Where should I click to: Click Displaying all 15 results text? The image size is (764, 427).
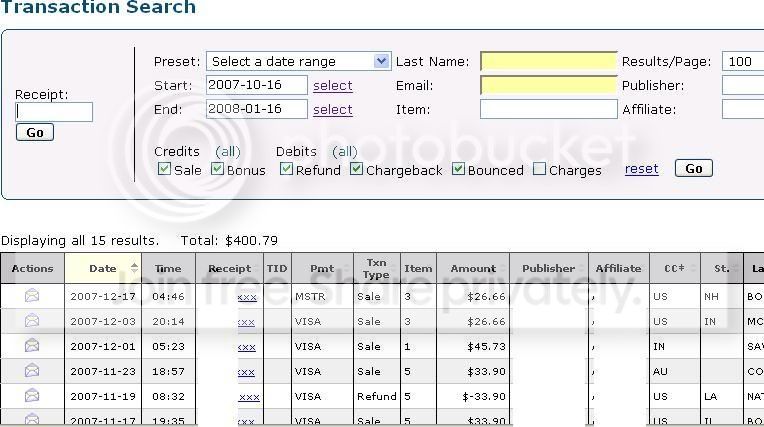(80, 240)
